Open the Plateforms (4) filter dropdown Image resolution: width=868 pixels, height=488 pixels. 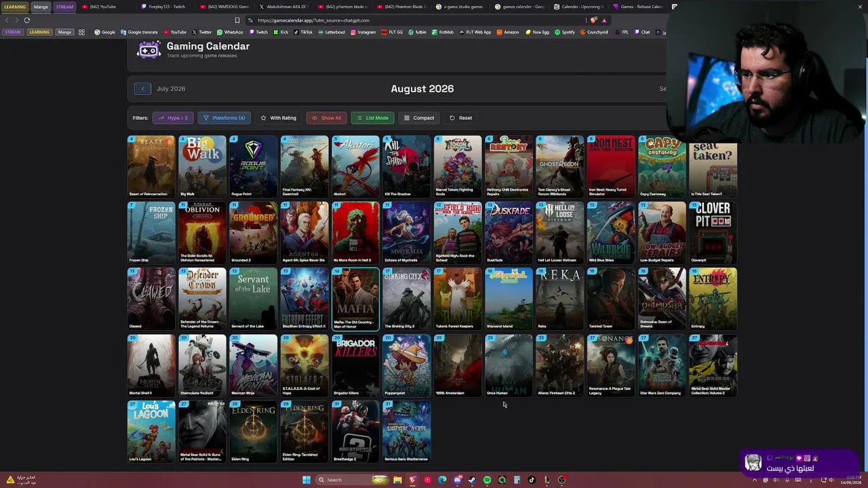(x=224, y=118)
